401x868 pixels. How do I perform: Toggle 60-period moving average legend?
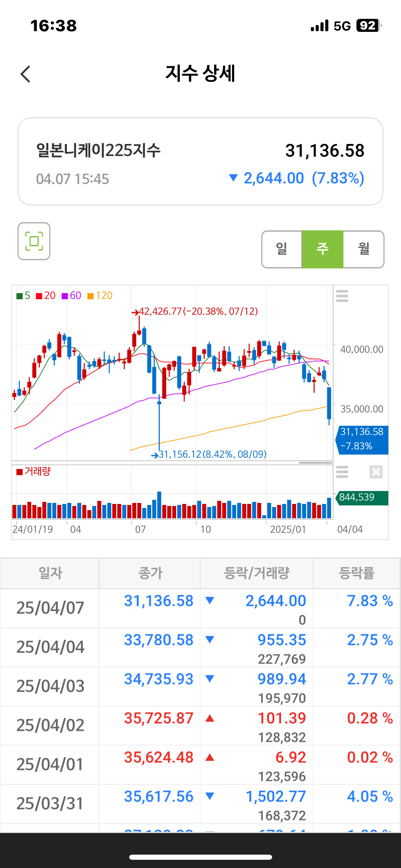(71, 296)
